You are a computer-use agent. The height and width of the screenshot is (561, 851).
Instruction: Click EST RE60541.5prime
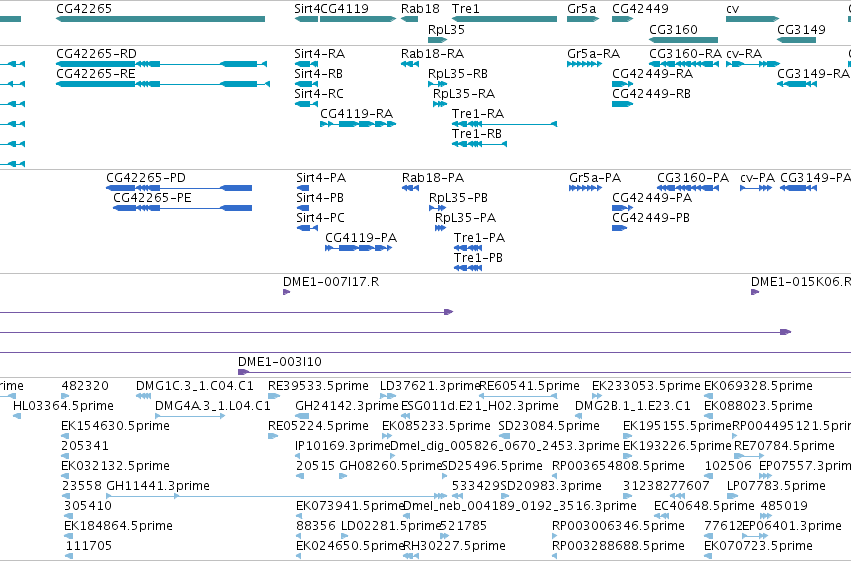tap(518, 396)
